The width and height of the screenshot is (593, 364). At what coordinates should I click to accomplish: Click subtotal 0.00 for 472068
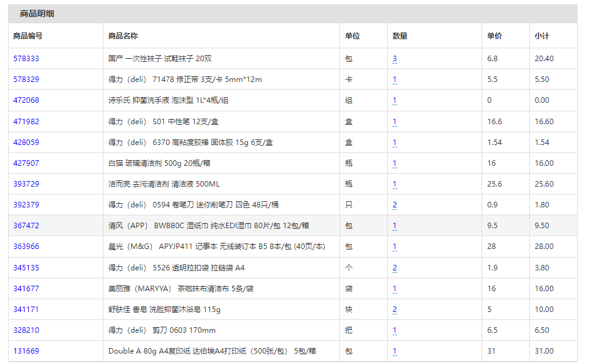click(x=542, y=100)
